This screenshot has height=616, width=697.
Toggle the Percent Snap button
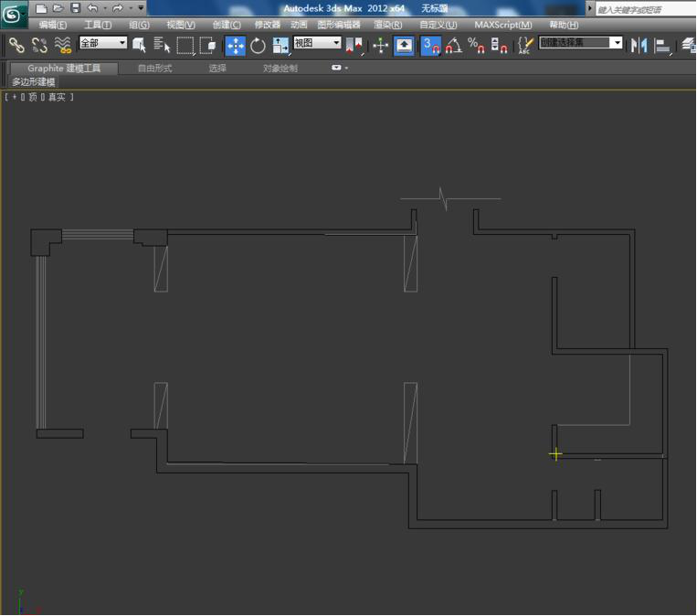tap(476, 45)
